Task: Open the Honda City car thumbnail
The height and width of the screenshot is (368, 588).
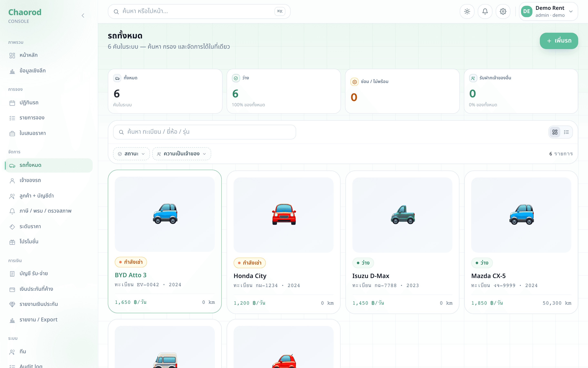Action: coord(284,215)
